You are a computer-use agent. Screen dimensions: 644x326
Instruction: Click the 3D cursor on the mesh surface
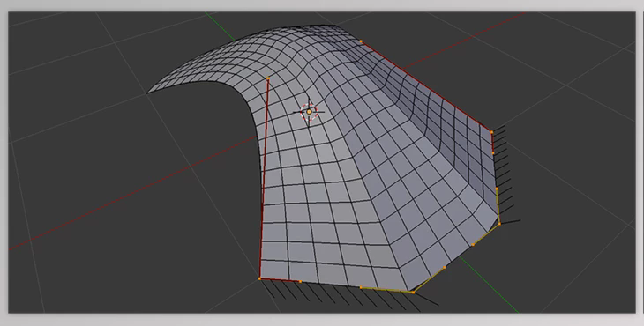click(309, 112)
